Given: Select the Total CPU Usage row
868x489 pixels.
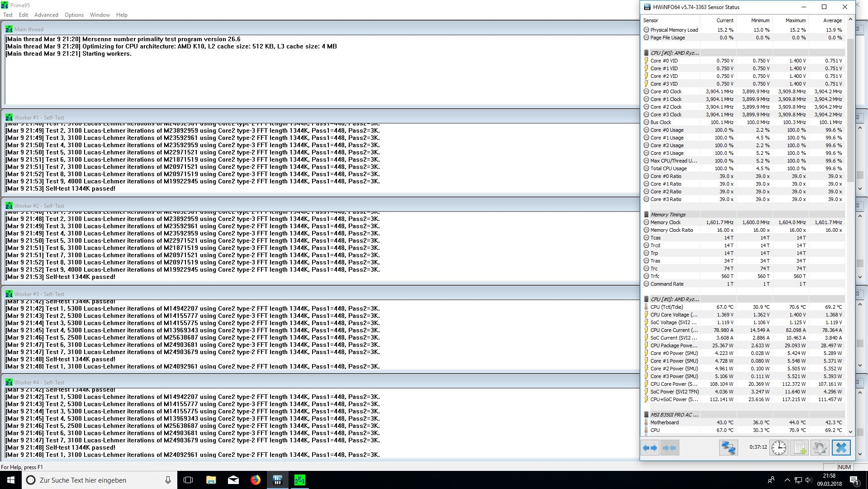Looking at the screenshot, I should click(x=743, y=168).
